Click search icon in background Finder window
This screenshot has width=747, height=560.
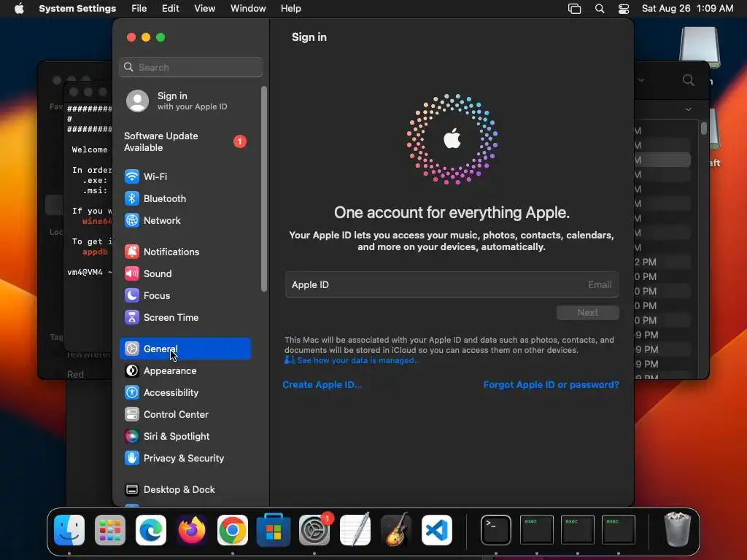[689, 80]
